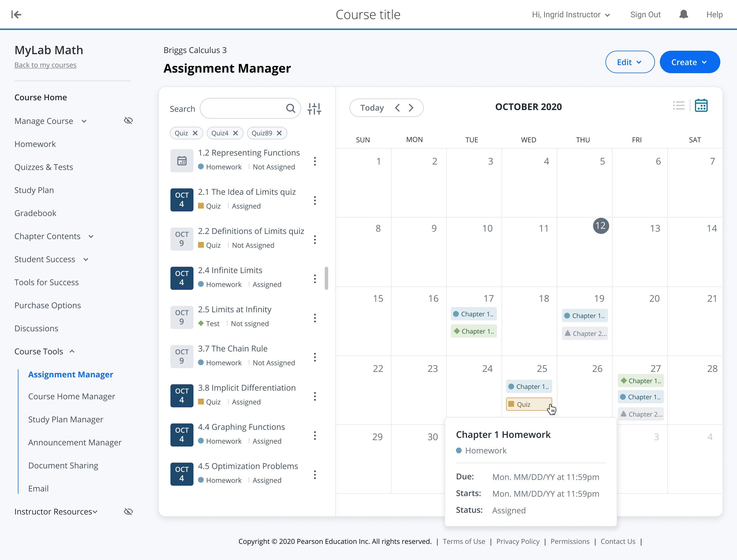
Task: Switch to list view icon
Action: 678,106
